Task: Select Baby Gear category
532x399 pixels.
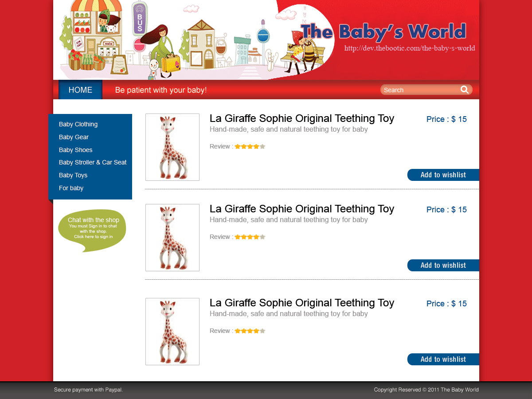Action: click(74, 137)
